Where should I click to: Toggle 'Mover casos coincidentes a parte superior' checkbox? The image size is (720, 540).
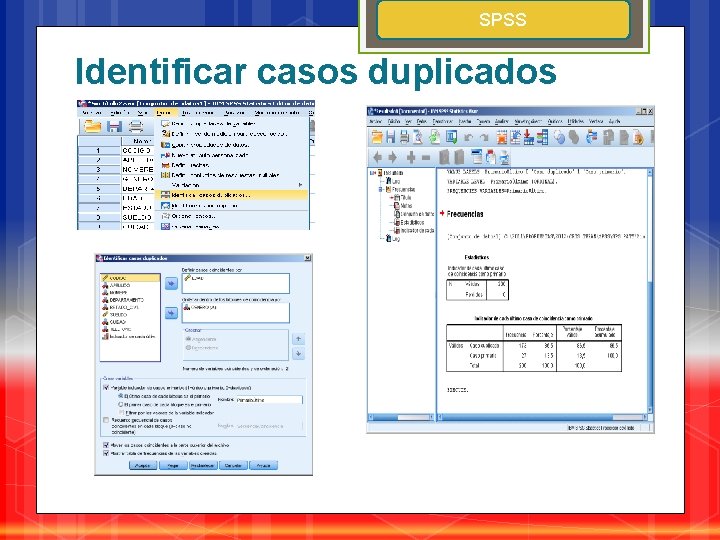[x=107, y=445]
